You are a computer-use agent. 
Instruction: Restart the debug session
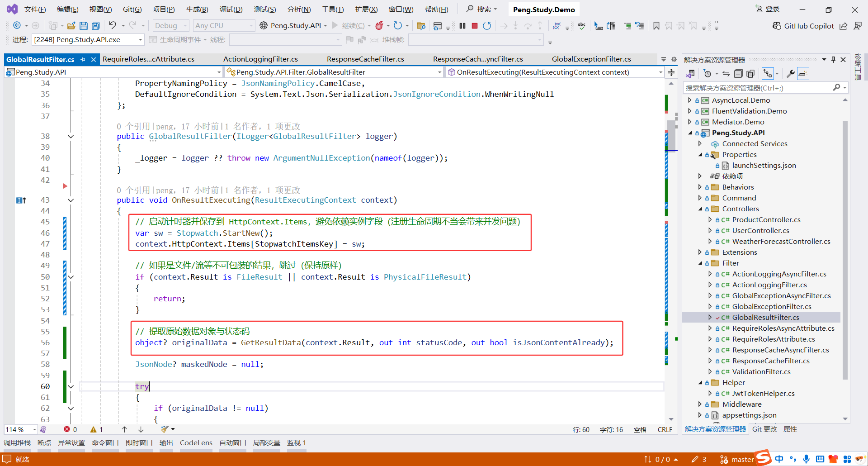tap(487, 26)
